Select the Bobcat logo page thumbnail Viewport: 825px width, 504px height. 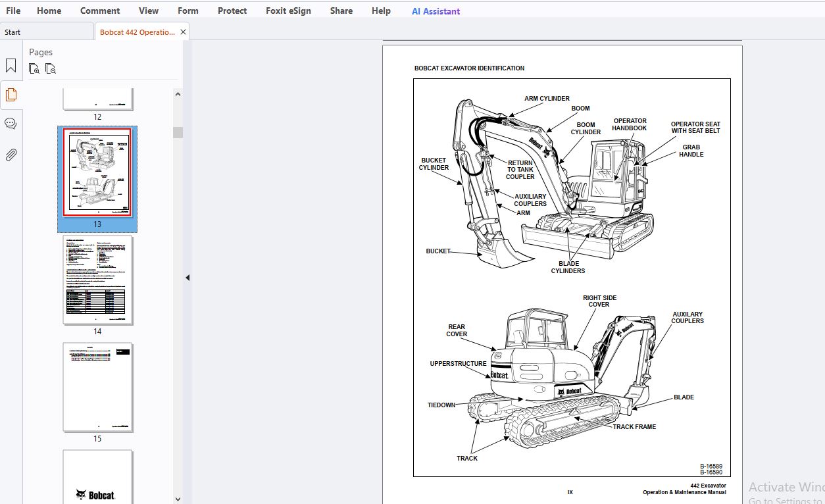pyautogui.click(x=97, y=476)
